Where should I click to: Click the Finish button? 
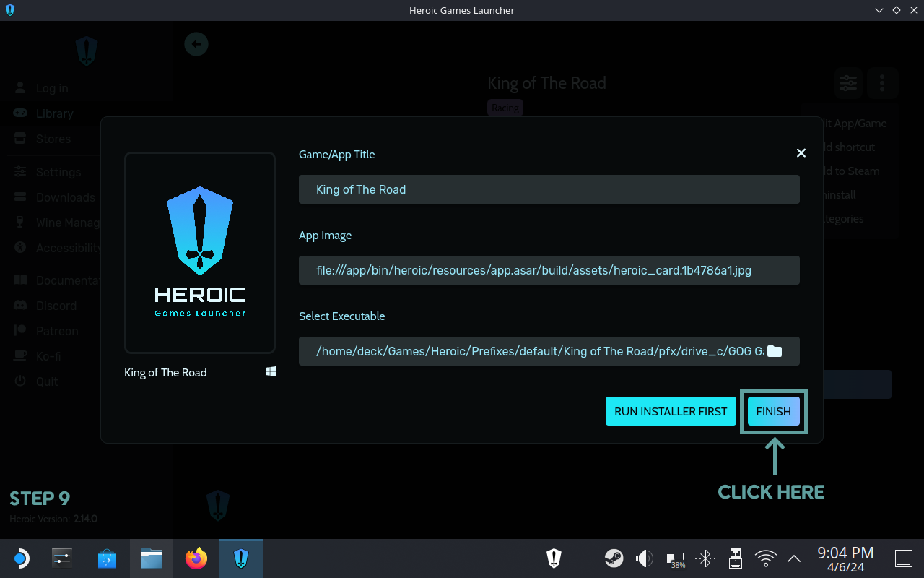(773, 411)
